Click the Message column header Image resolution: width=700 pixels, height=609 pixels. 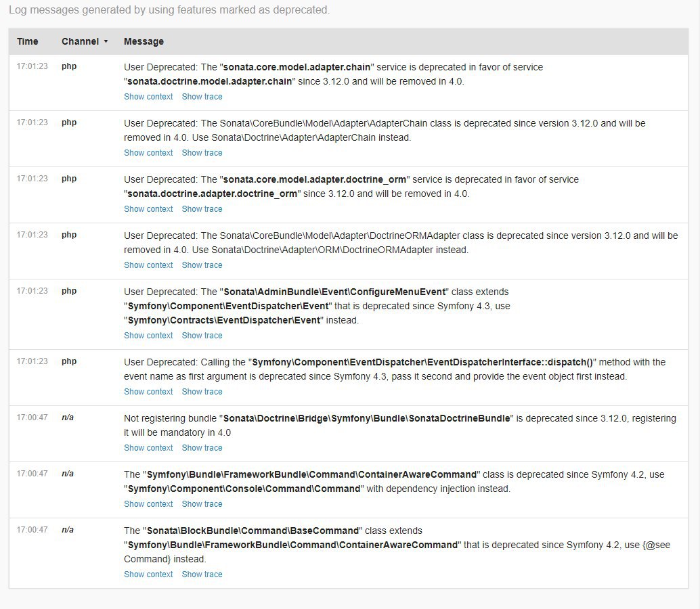point(144,41)
